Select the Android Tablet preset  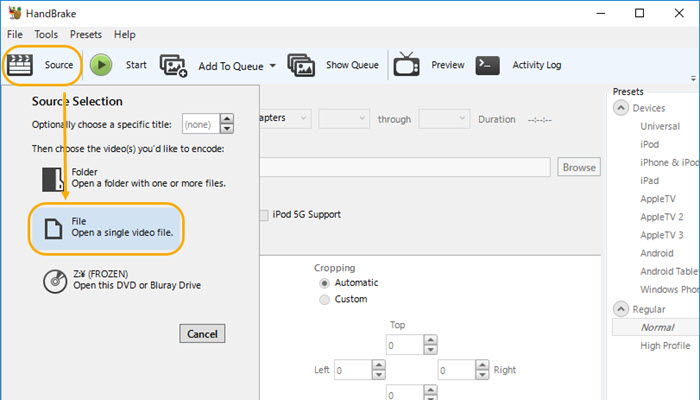click(670, 271)
